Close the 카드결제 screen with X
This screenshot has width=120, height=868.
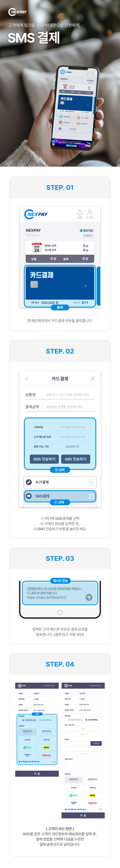93,379
